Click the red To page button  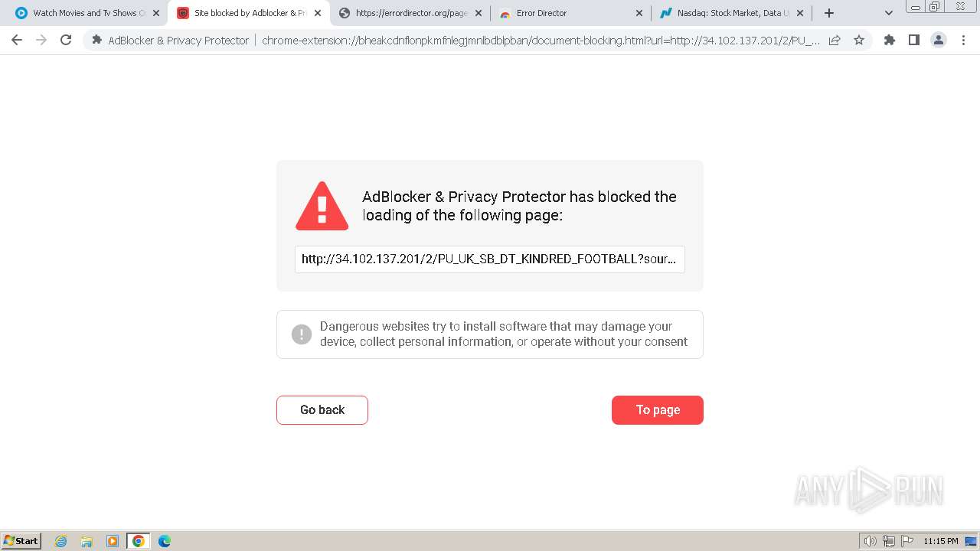click(657, 410)
